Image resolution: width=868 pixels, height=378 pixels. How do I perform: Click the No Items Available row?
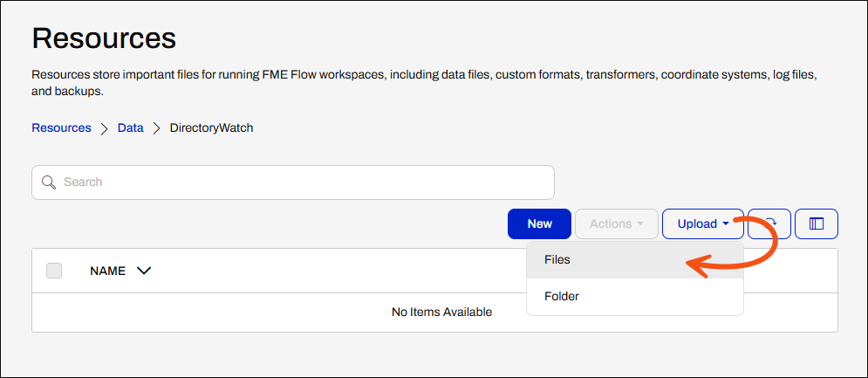(434, 313)
